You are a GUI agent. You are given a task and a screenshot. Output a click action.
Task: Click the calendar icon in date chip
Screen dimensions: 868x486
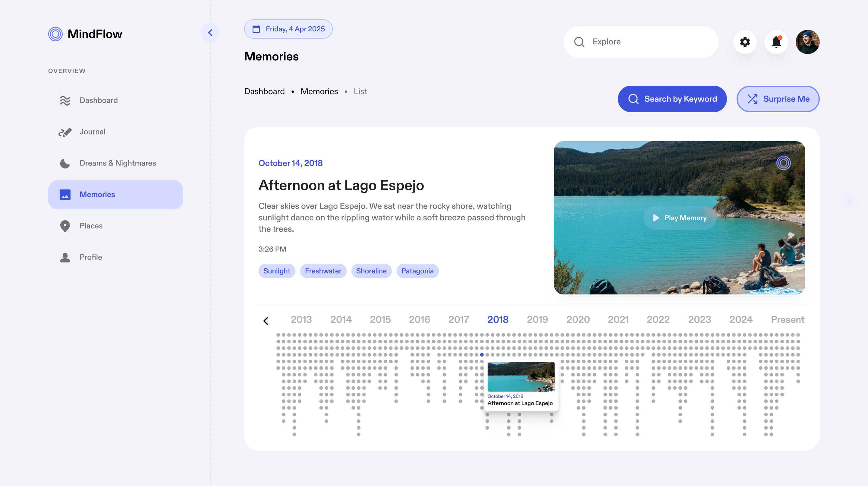(x=256, y=29)
